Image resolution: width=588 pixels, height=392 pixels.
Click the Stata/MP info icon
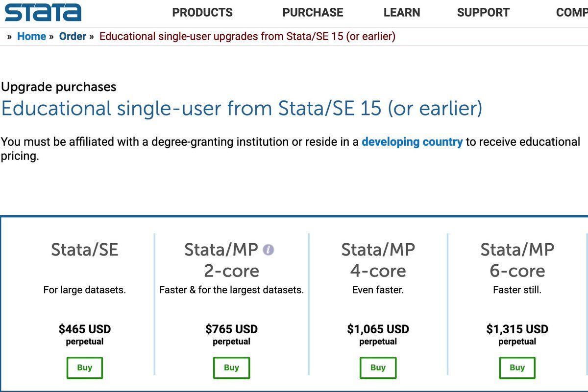(268, 250)
